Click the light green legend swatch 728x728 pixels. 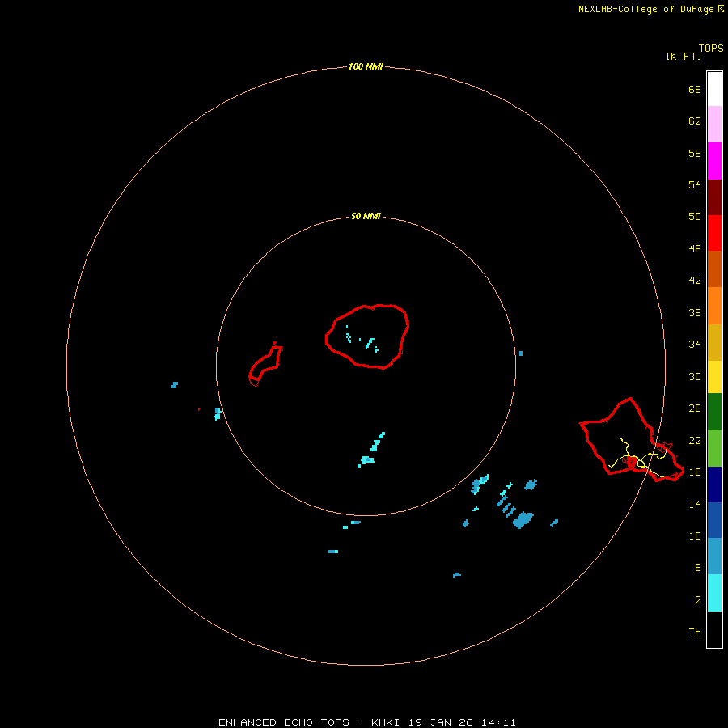pyautogui.click(x=714, y=448)
